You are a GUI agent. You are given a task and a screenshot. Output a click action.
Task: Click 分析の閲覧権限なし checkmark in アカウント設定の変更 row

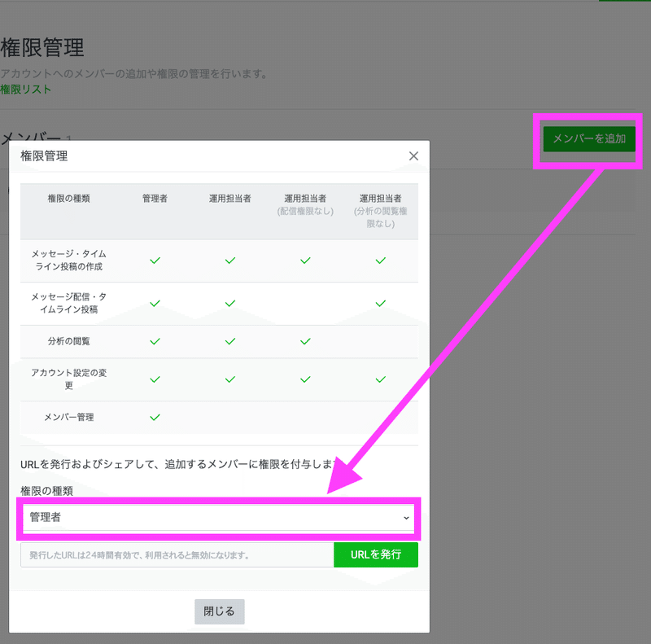point(380,379)
